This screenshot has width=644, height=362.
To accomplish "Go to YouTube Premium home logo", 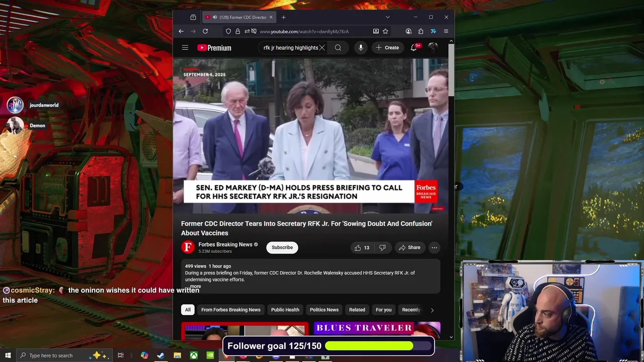I will click(214, 48).
